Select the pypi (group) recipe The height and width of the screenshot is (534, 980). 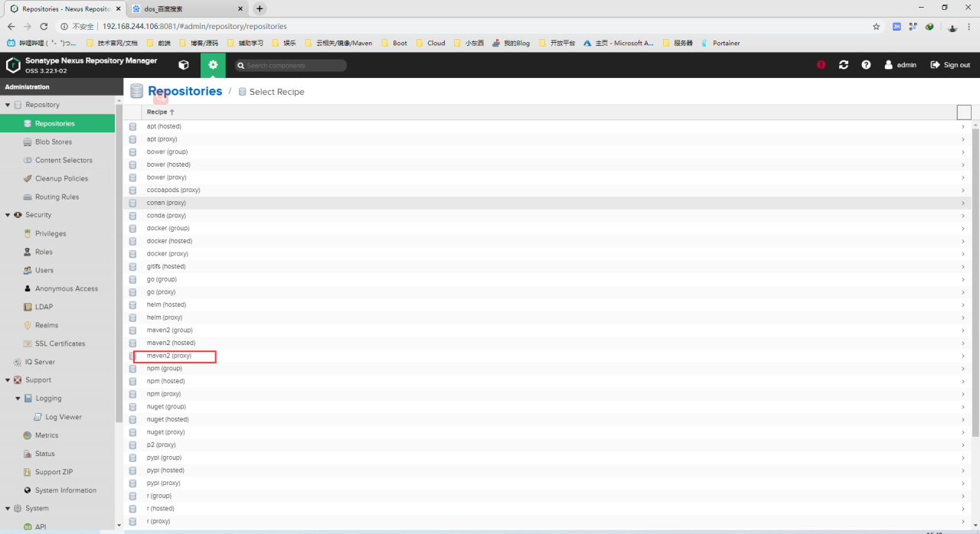pos(547,457)
